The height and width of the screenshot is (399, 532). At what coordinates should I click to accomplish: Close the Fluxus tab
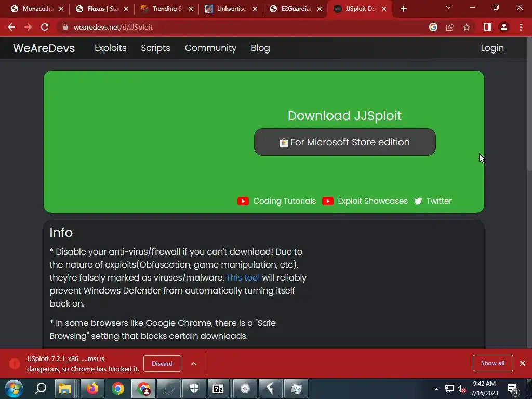click(x=126, y=9)
